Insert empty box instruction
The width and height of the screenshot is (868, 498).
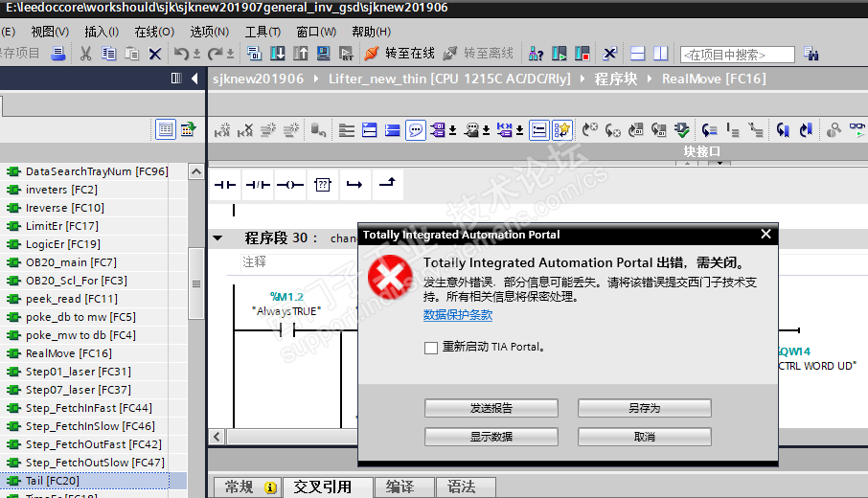[x=322, y=185]
